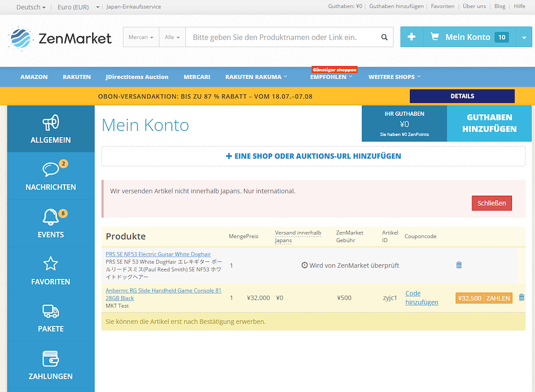Click the Events badge showing 8

pyautogui.click(x=63, y=213)
